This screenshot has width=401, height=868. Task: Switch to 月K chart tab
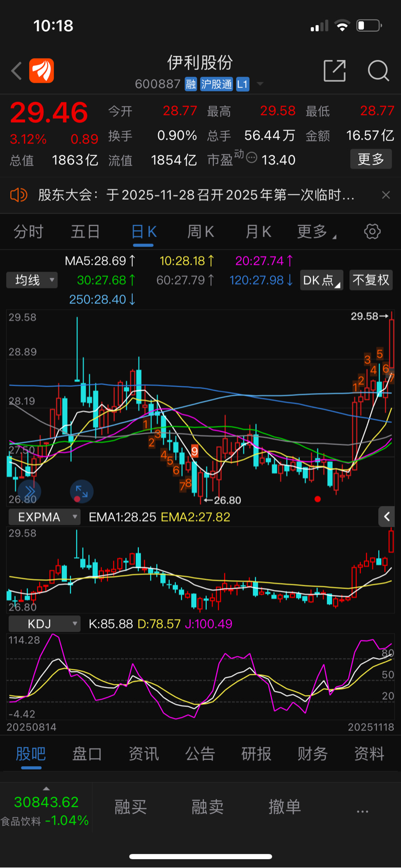tap(258, 232)
